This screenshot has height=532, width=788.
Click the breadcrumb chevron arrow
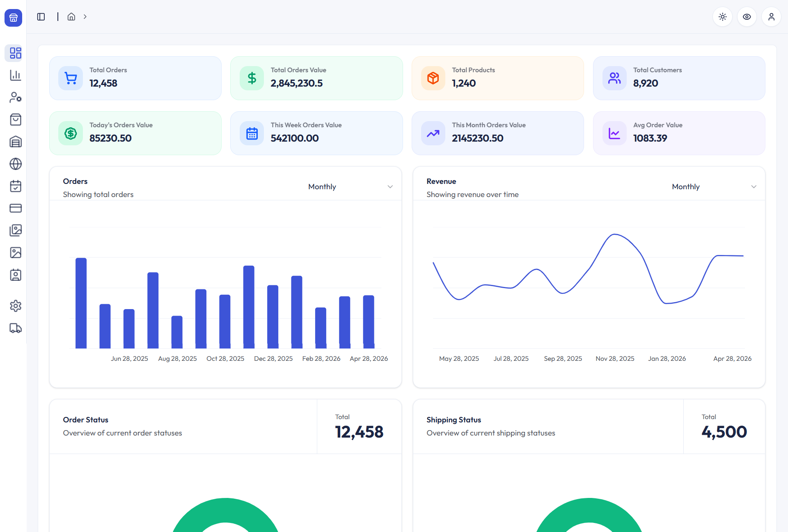click(85, 17)
